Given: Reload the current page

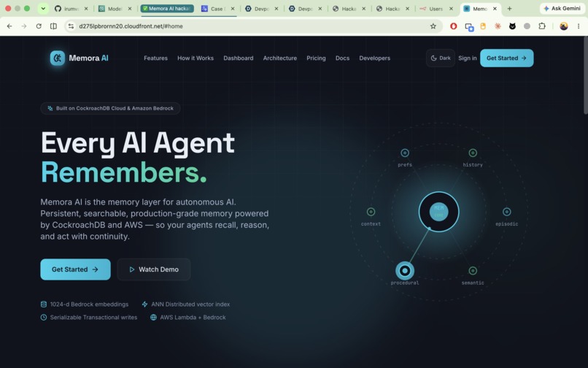Looking at the screenshot, I should coord(39,26).
